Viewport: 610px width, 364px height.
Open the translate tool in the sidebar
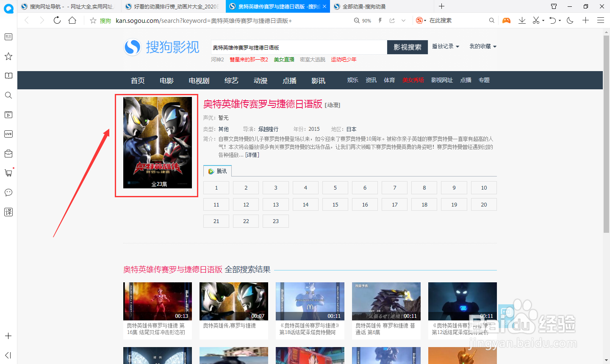8,212
